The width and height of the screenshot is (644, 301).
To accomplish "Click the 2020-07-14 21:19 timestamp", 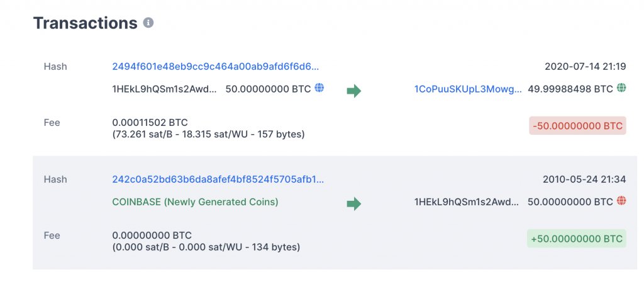I will click(x=585, y=66).
